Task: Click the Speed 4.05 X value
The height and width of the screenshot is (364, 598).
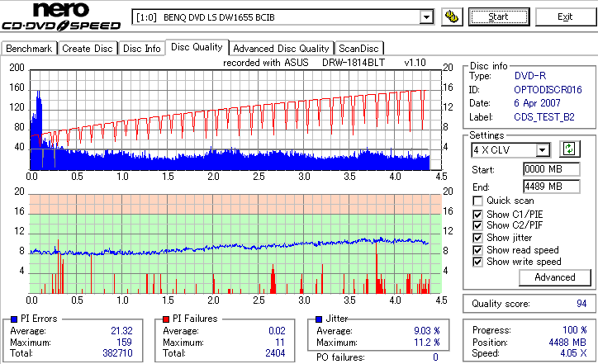Action: (x=573, y=353)
